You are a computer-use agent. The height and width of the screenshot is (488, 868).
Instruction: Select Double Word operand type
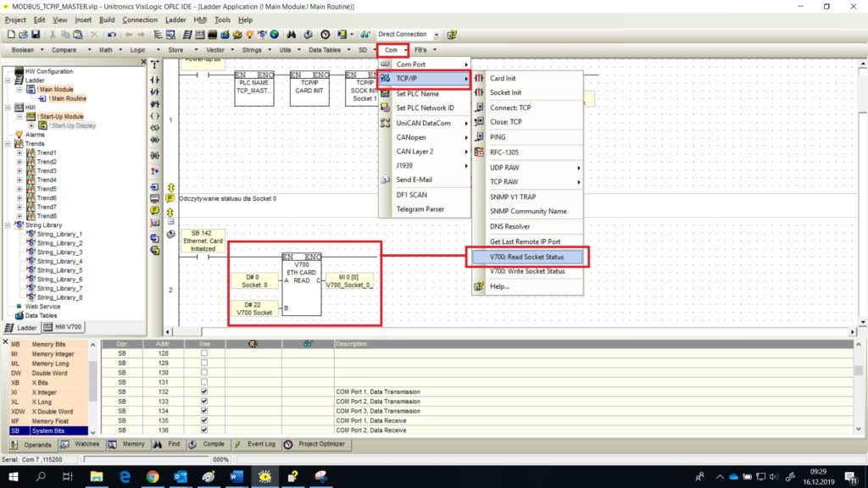pos(48,373)
